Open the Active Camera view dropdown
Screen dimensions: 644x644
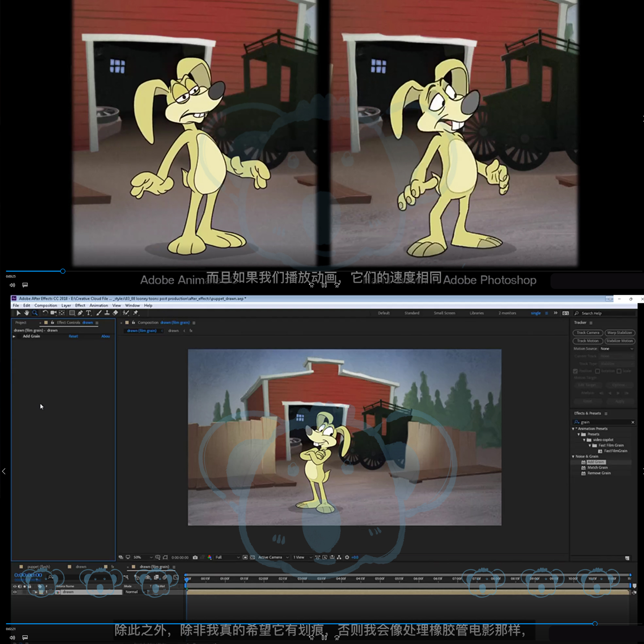[272, 557]
